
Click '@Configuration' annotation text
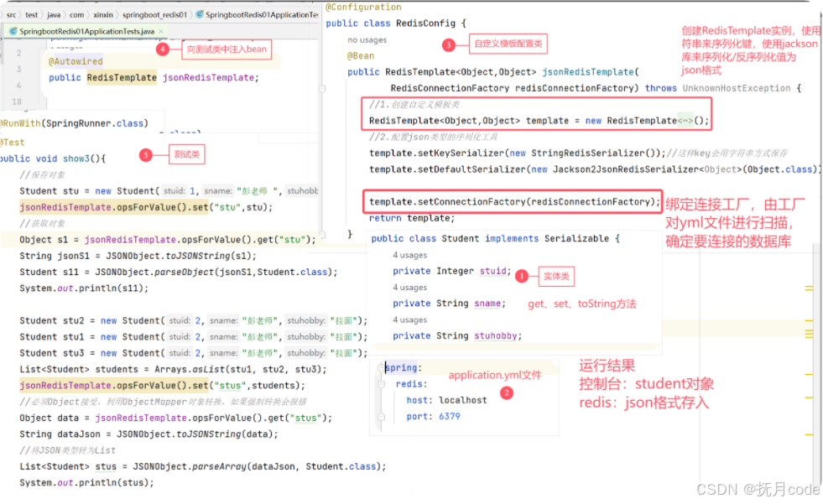coord(363,7)
